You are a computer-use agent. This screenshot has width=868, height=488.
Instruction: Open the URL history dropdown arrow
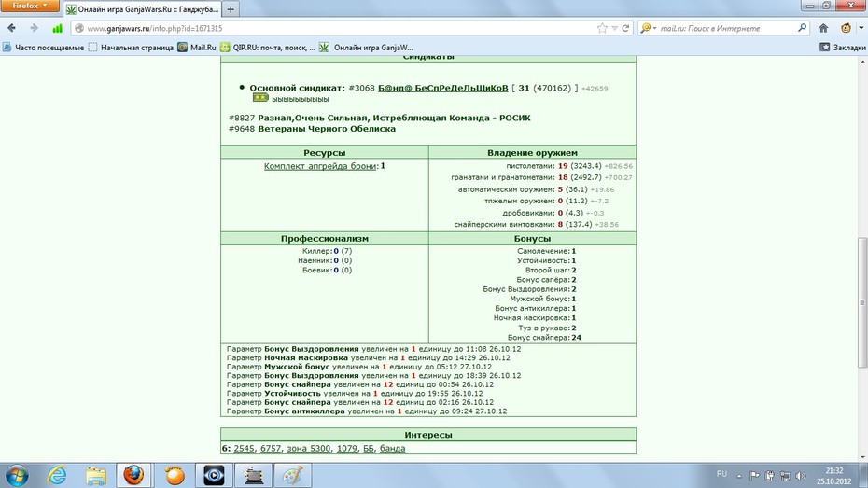click(614, 28)
